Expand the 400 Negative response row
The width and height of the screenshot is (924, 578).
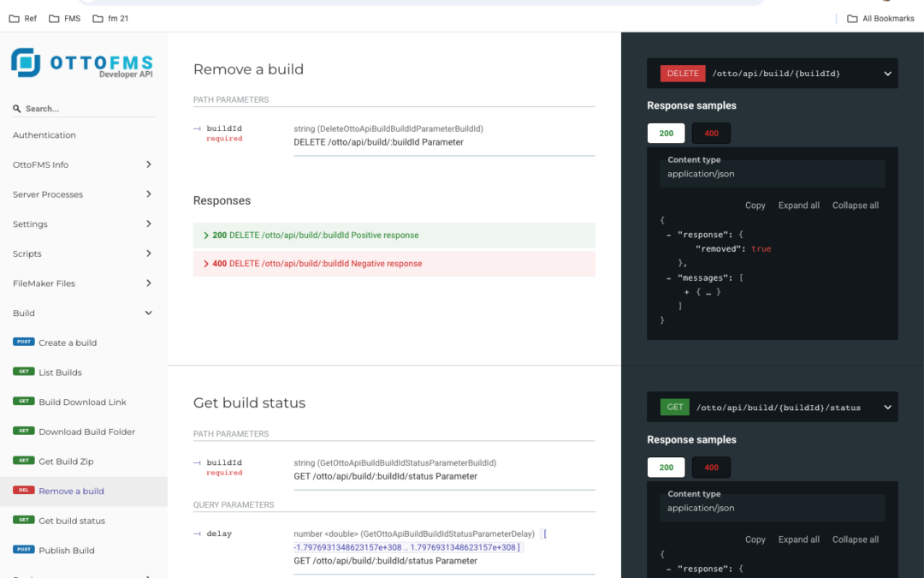(394, 264)
